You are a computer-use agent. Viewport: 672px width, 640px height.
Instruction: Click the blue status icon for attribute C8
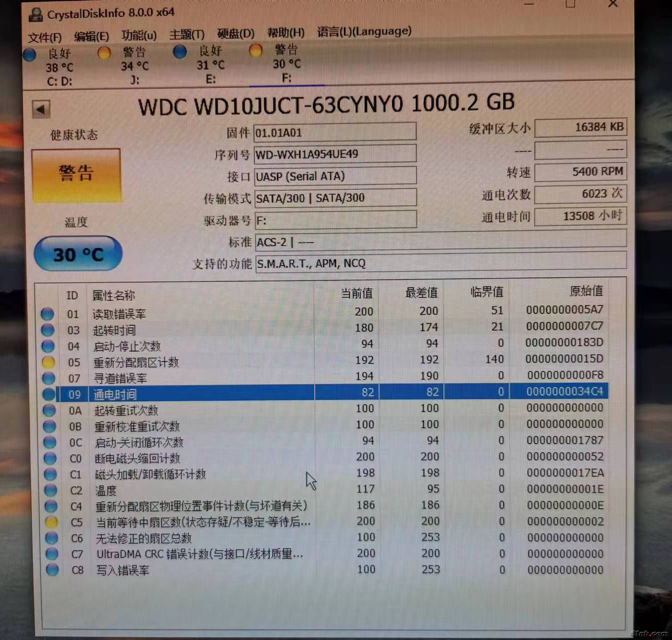52,570
